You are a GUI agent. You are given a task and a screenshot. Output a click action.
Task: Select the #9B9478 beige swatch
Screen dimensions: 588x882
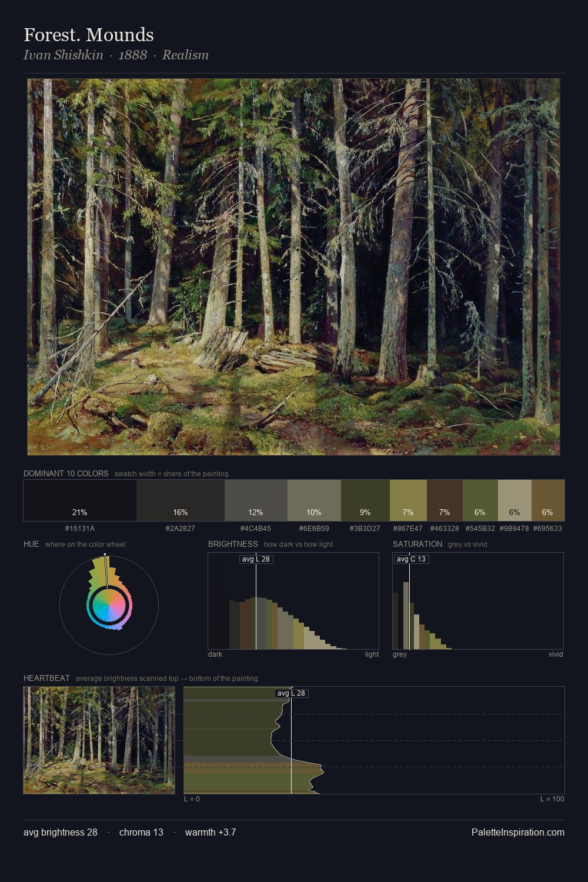(x=514, y=500)
